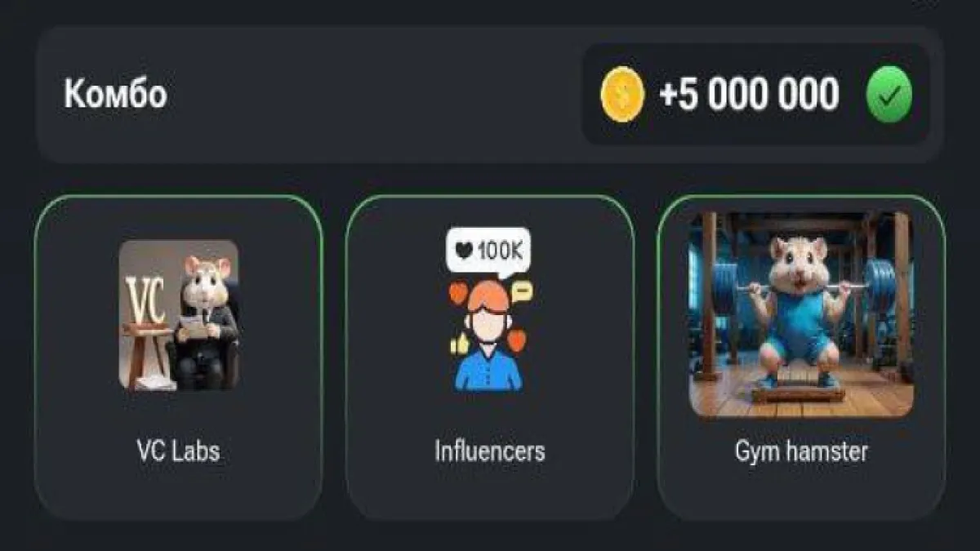Viewport: 980px width, 551px height.
Task: Select the Комбо reward banner panel
Action: click(x=490, y=95)
